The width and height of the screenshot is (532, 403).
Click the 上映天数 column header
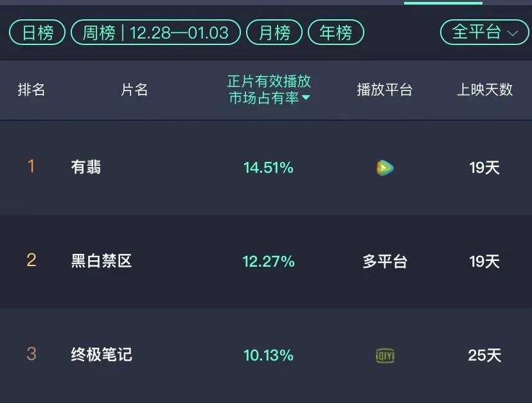click(484, 89)
